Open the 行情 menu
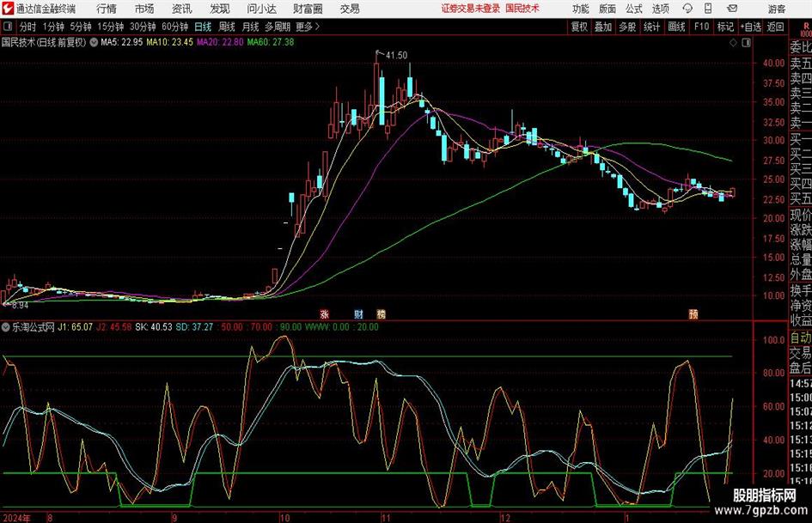 coord(107,9)
